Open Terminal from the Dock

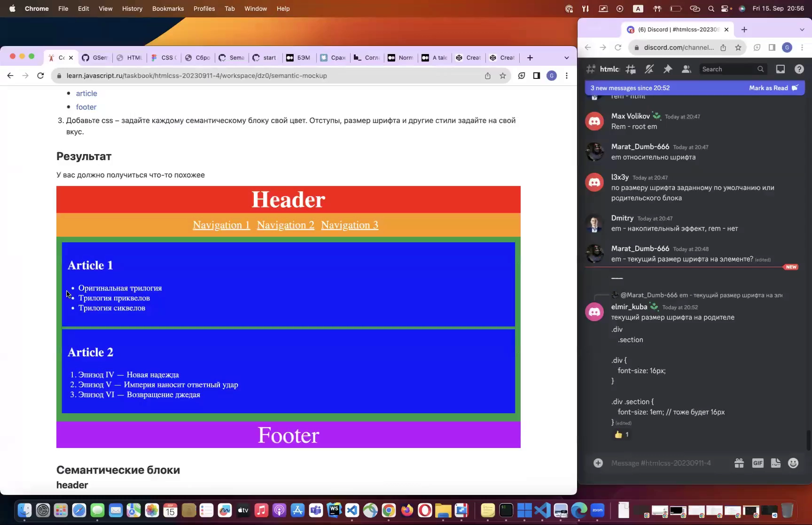tap(506, 510)
